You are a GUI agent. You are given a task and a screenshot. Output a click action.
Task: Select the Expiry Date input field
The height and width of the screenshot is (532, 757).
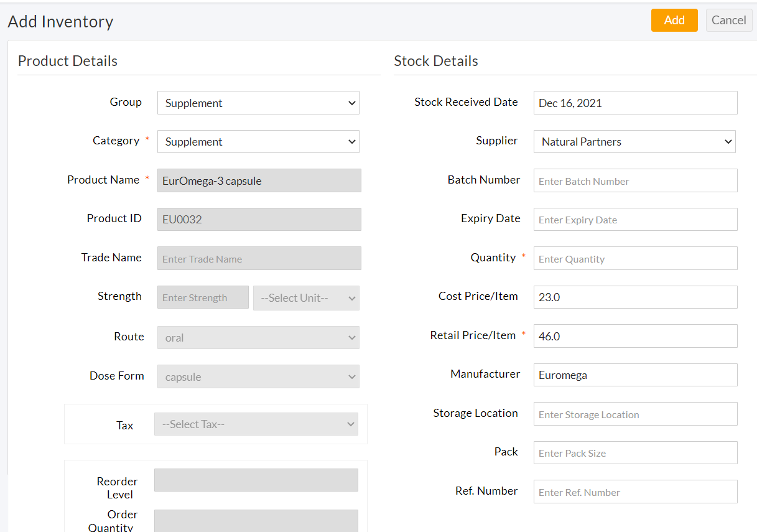click(x=634, y=219)
